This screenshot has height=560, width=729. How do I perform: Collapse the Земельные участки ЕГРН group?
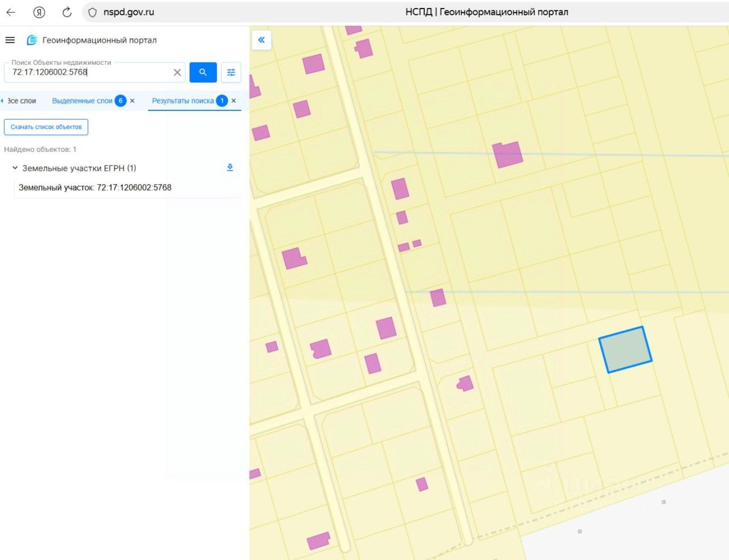coord(15,168)
